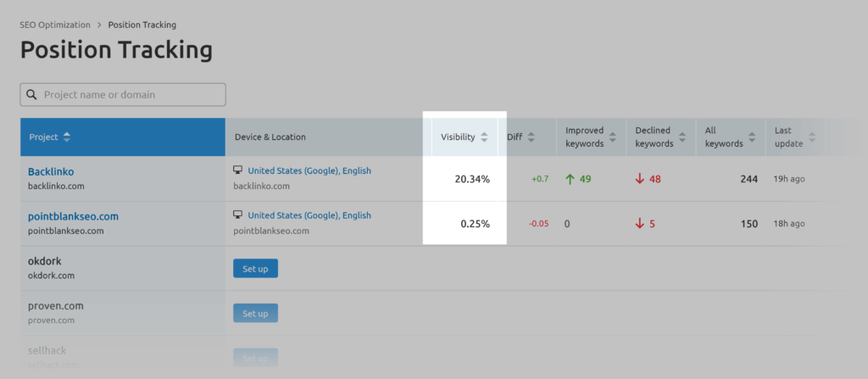Click Set up button for proven.com
This screenshot has width=868, height=379.
(x=255, y=314)
